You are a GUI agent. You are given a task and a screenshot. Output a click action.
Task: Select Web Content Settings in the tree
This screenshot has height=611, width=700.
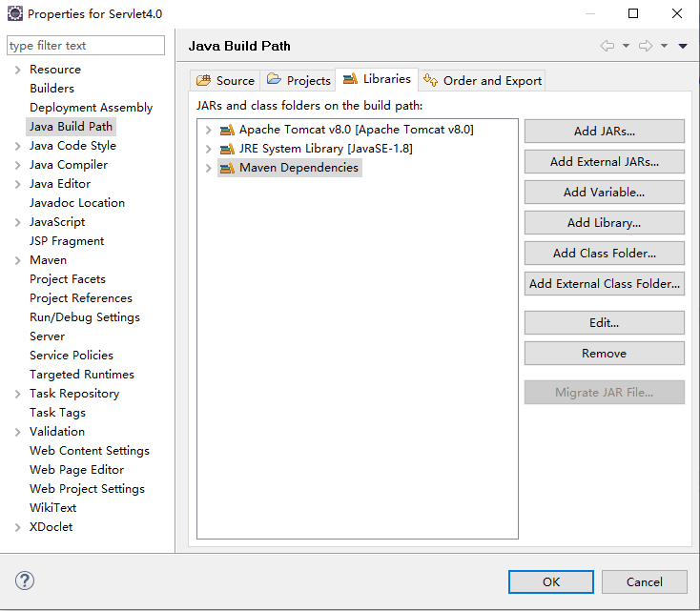point(90,451)
